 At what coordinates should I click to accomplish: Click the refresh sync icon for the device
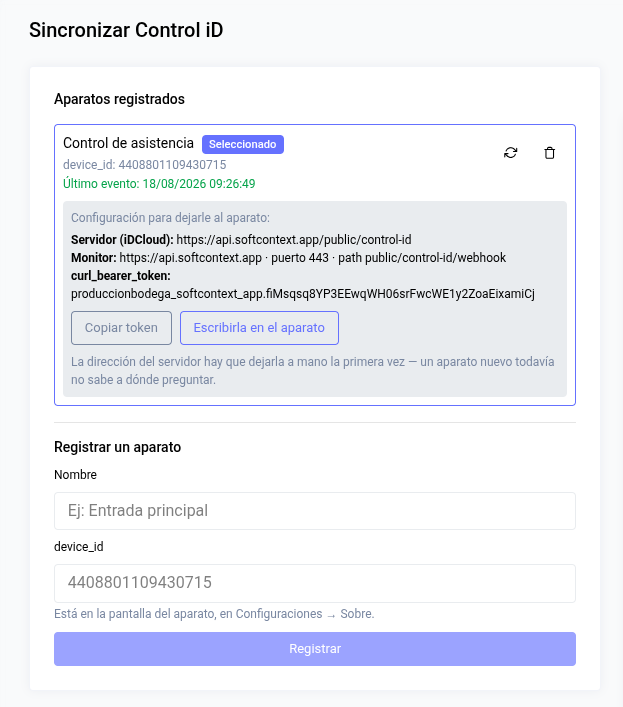click(510, 153)
